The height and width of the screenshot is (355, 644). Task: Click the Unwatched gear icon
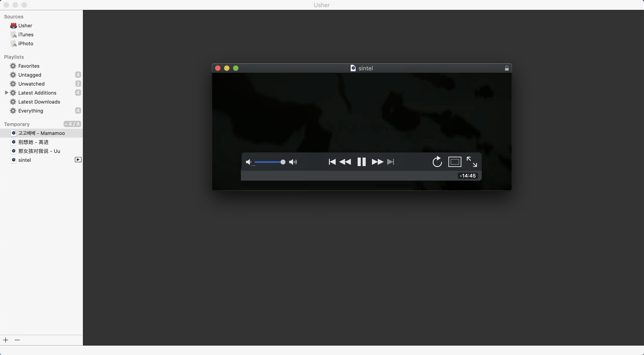(13, 84)
